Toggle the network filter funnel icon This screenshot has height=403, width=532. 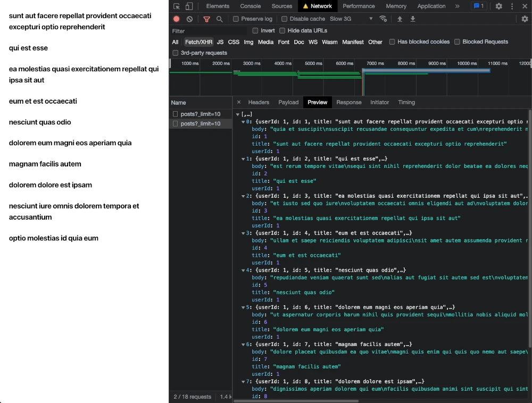[206, 18]
